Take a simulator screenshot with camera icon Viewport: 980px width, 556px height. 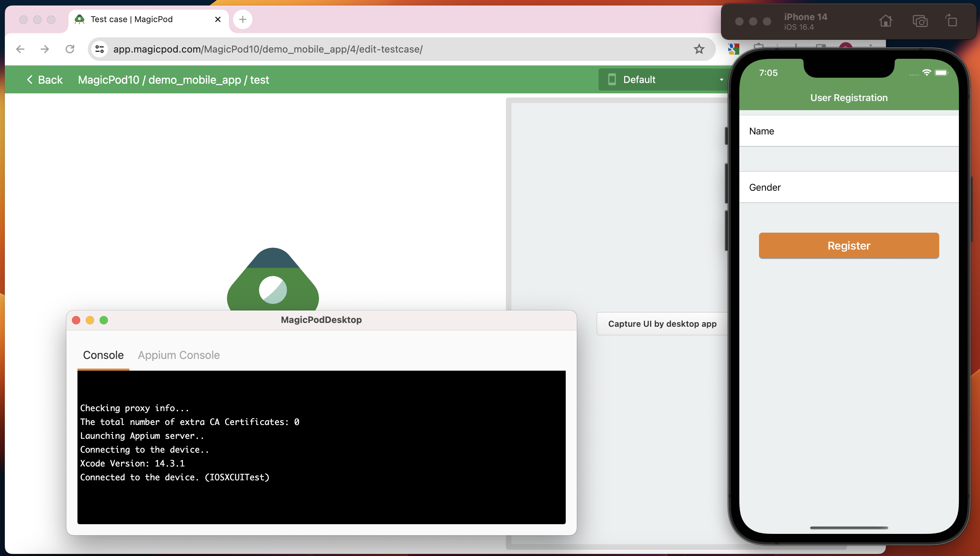click(x=920, y=21)
